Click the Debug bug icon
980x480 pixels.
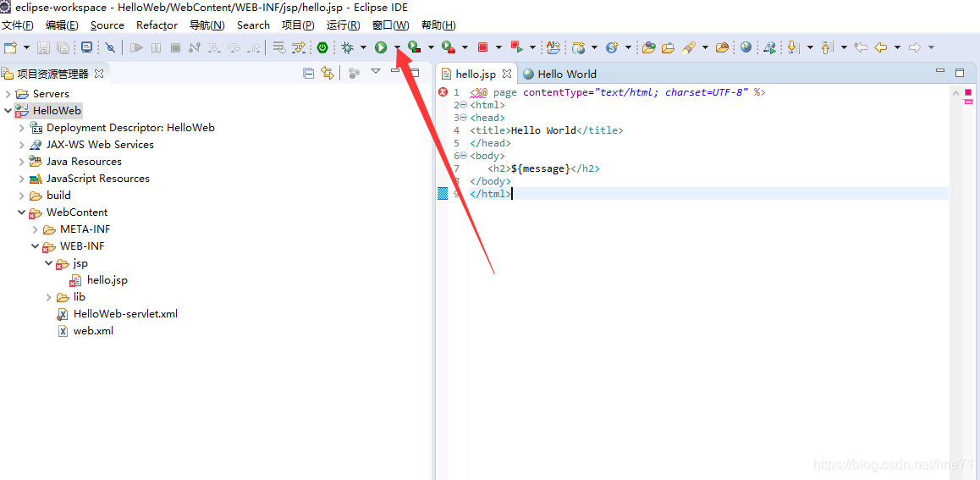[347, 47]
